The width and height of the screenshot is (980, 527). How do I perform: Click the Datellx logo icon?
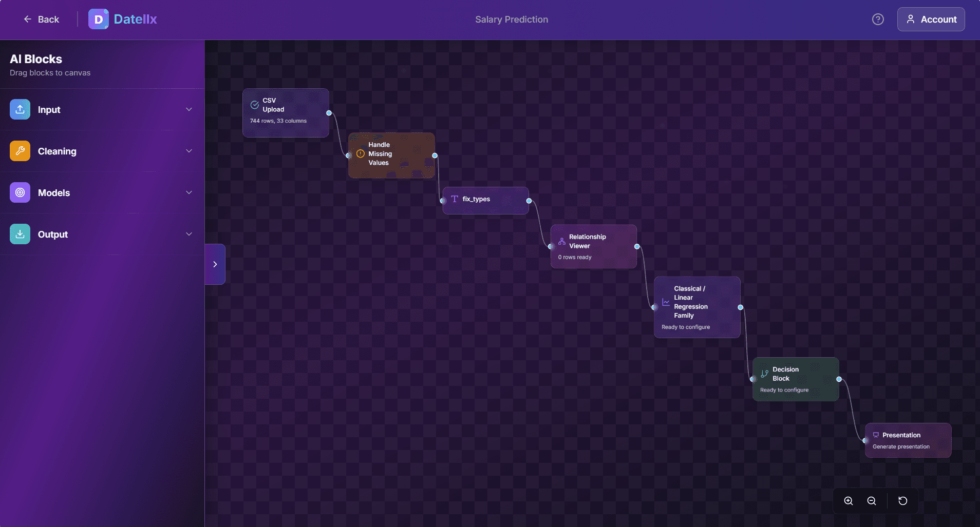click(x=99, y=19)
